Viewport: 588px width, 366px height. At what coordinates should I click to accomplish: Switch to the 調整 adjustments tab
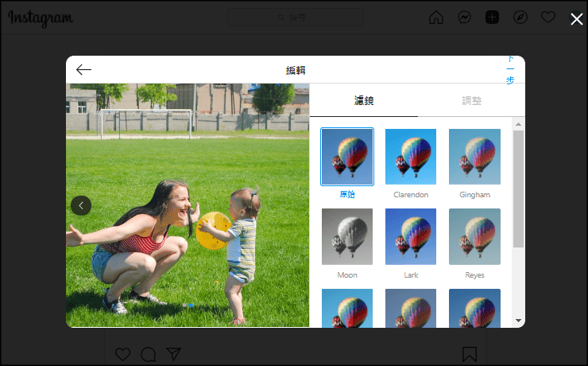471,100
